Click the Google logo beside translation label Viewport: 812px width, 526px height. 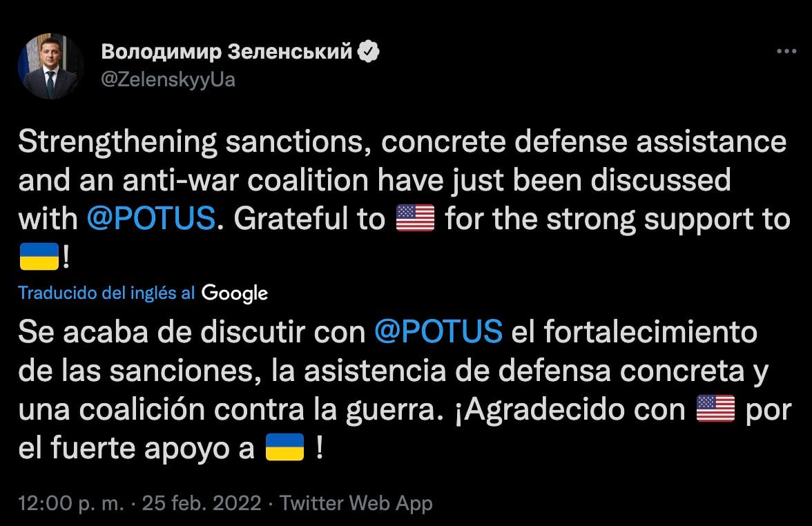pyautogui.click(x=235, y=293)
